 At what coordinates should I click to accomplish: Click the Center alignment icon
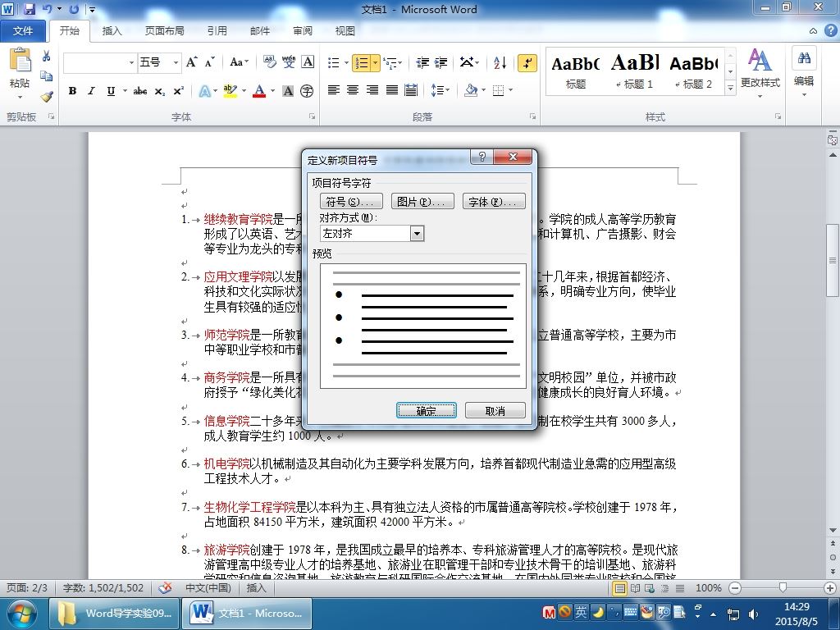click(x=353, y=90)
